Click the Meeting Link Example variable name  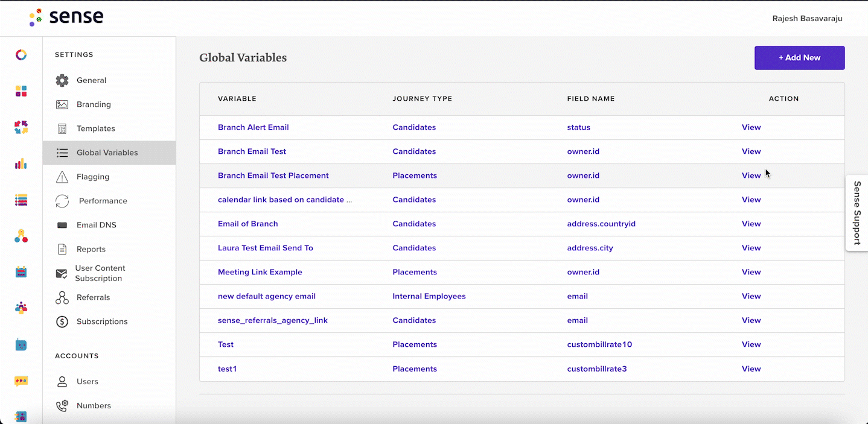[260, 272]
